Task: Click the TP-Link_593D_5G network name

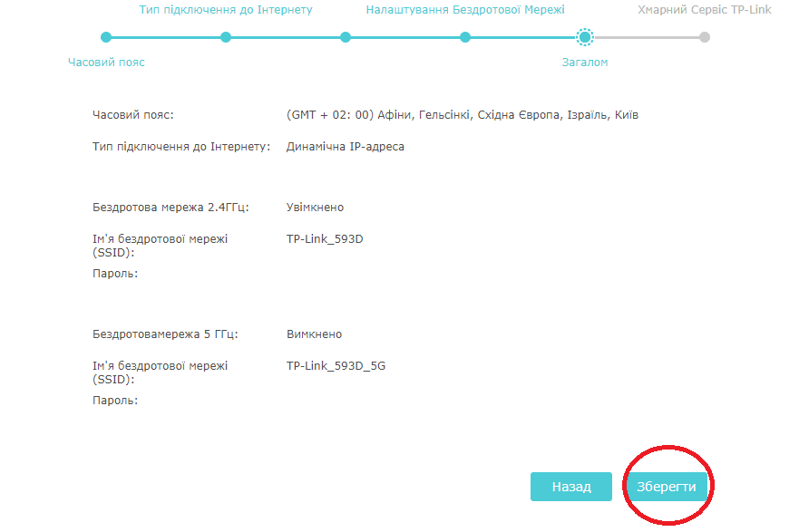Action: [336, 365]
